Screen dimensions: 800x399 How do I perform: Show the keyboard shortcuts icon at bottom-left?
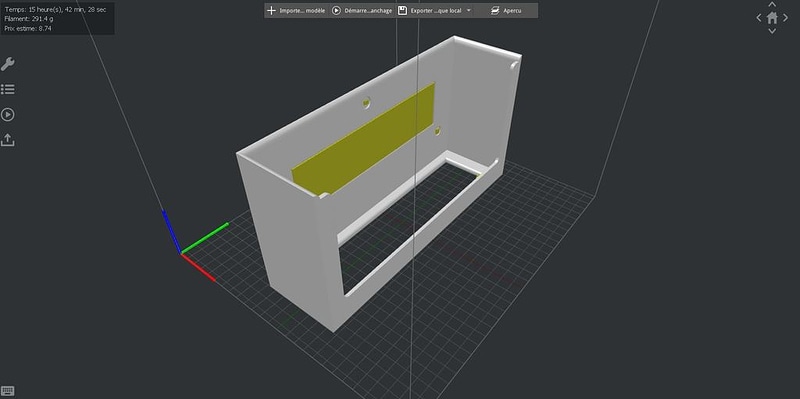coord(8,391)
